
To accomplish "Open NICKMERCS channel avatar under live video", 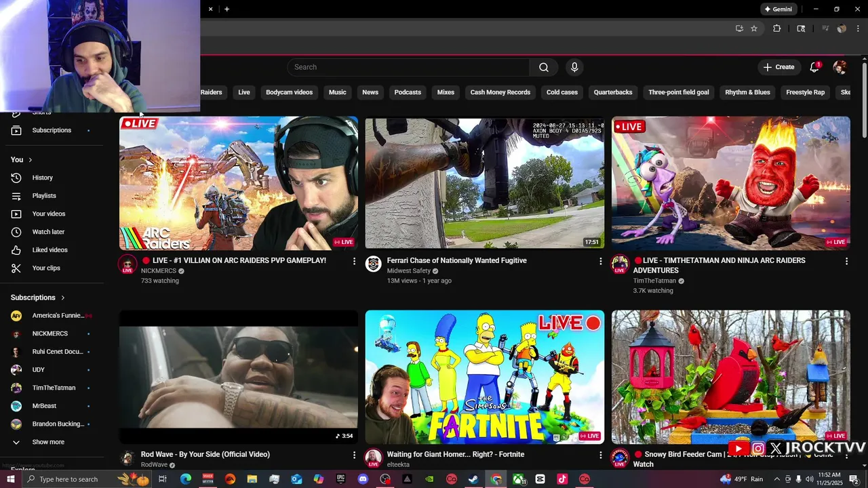I will [127, 264].
